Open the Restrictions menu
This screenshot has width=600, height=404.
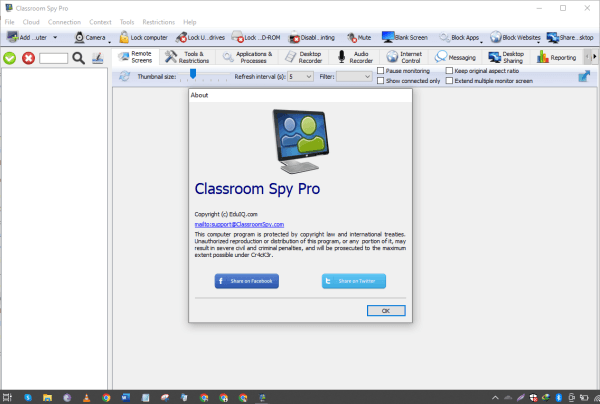158,22
